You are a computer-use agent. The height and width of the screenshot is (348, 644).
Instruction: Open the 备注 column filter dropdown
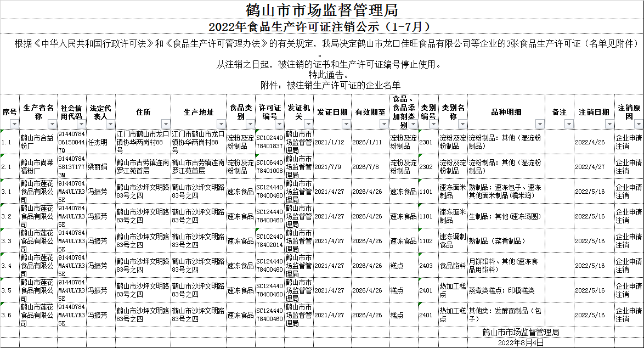click(568, 125)
